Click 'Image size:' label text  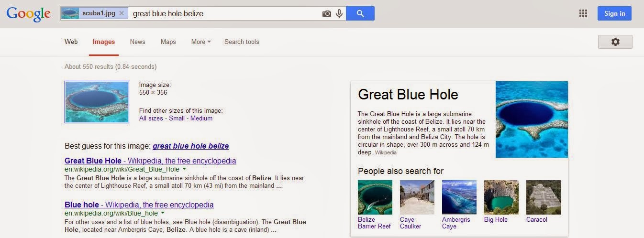click(155, 85)
